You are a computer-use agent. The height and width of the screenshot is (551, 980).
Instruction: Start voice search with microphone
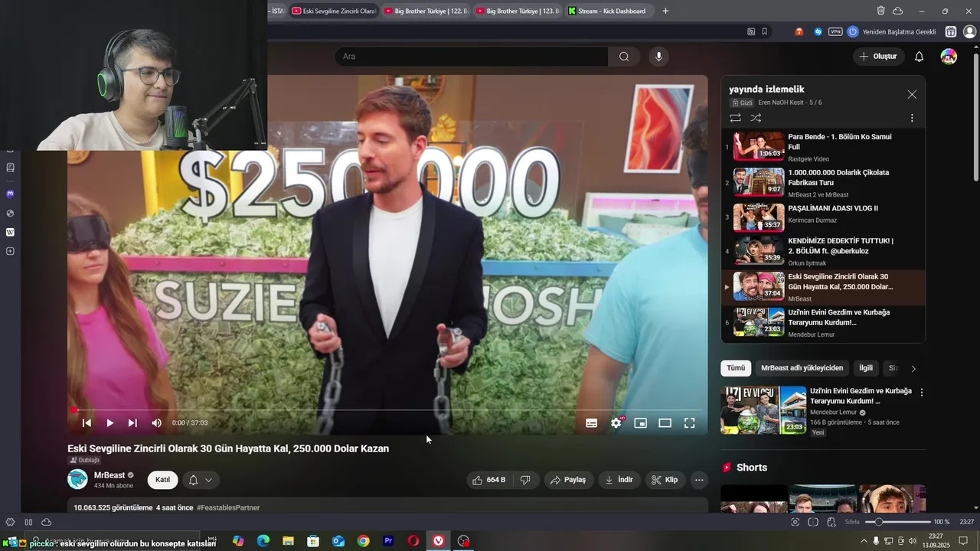click(x=658, y=57)
